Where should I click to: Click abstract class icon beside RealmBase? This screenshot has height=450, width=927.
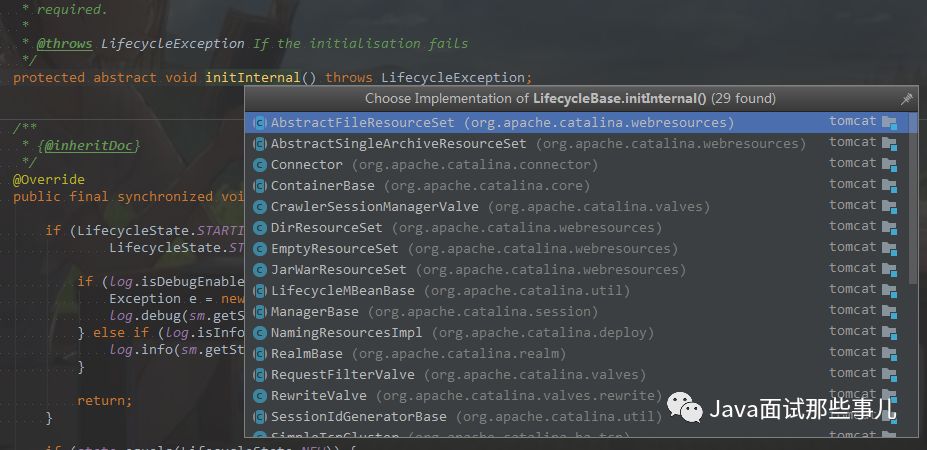260,354
